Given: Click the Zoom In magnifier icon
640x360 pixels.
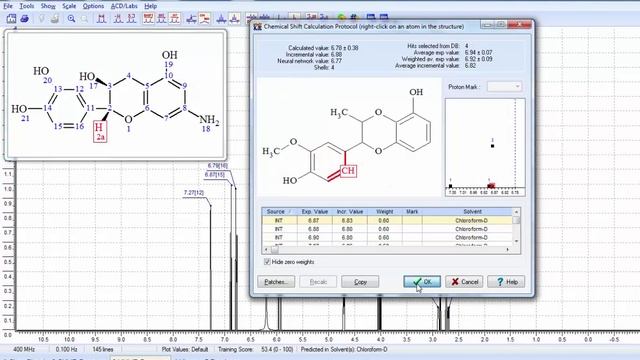Looking at the screenshot, I should (x=71, y=18).
